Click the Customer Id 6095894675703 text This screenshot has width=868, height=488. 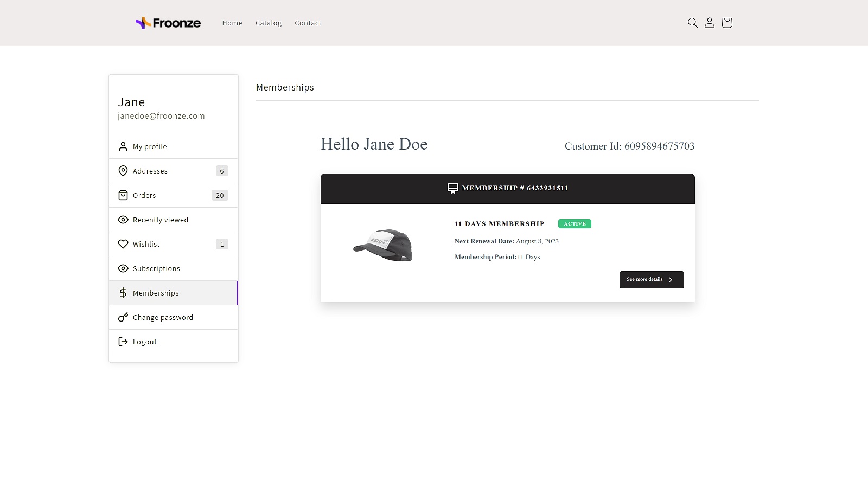pyautogui.click(x=629, y=146)
